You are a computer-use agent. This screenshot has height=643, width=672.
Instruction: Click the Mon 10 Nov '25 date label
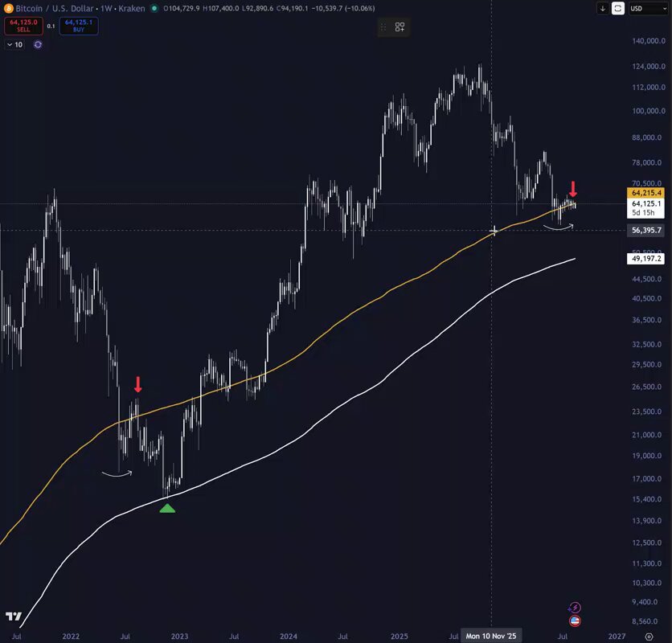(x=491, y=636)
